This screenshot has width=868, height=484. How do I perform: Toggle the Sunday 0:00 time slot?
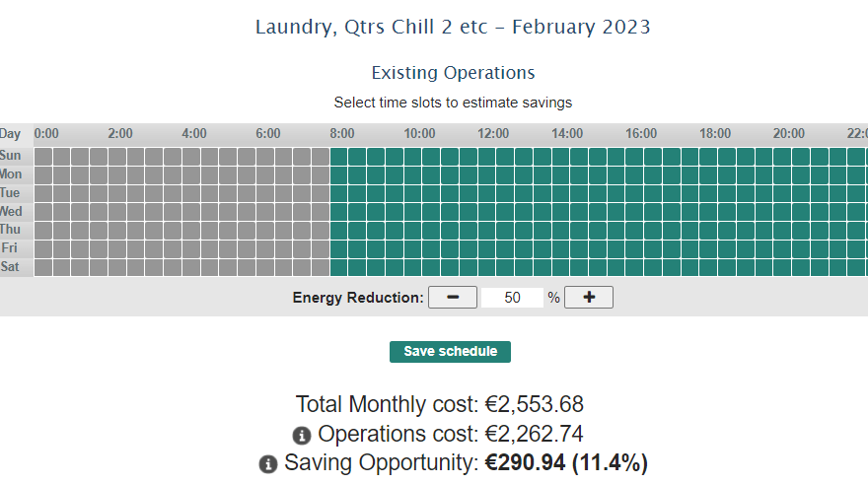(43, 156)
